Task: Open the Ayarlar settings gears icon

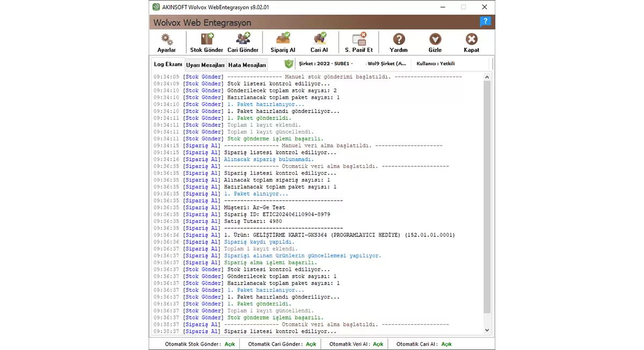Action: click(167, 40)
